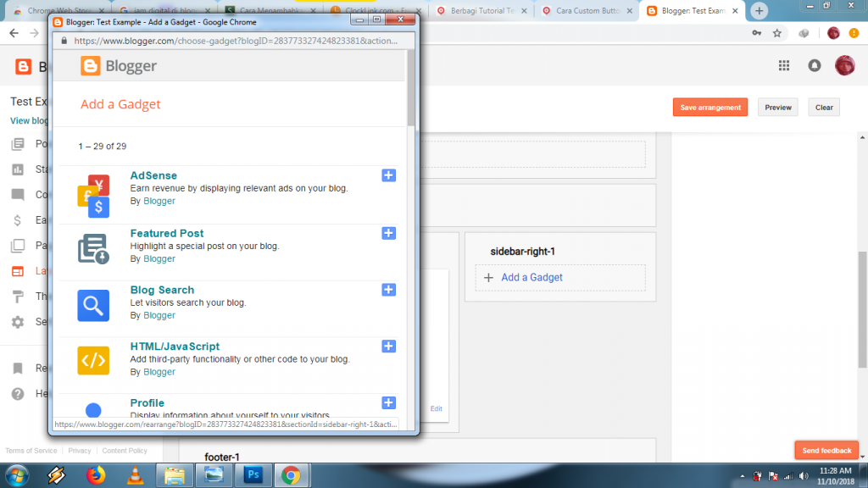Image resolution: width=868 pixels, height=488 pixels.
Task: Open the Profile gadget title link
Action: pyautogui.click(x=147, y=402)
